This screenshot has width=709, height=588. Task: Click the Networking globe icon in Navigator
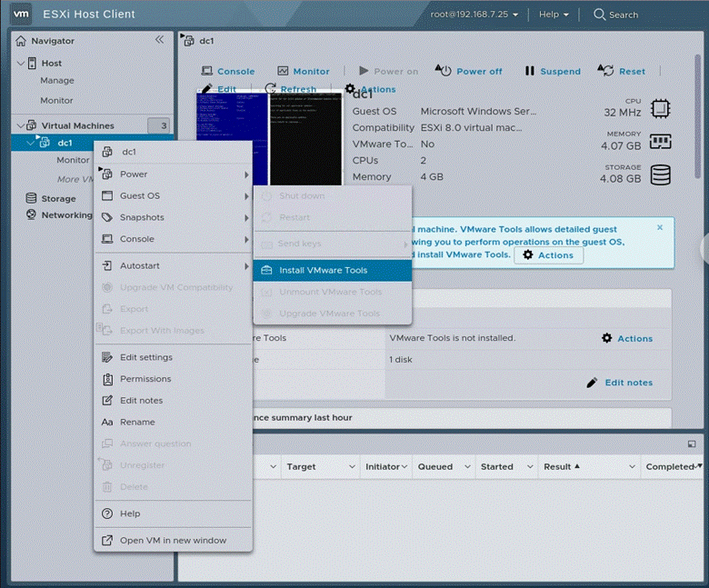(31, 214)
